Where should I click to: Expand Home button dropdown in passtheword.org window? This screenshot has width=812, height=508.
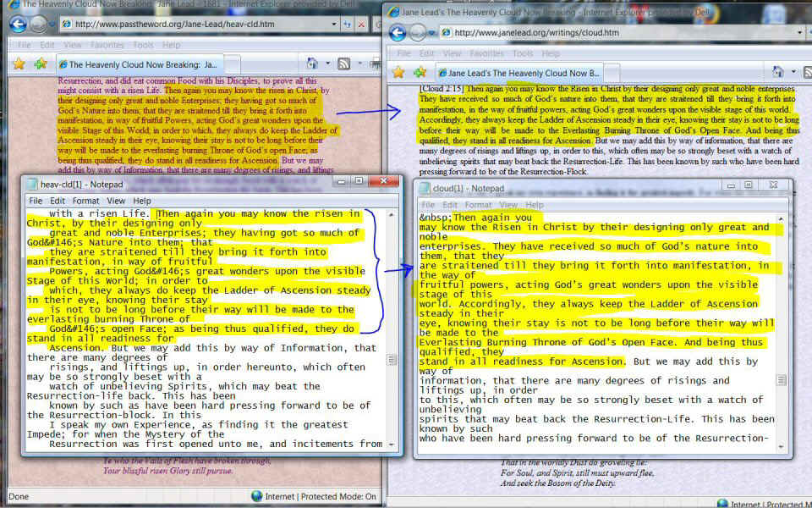pos(327,64)
